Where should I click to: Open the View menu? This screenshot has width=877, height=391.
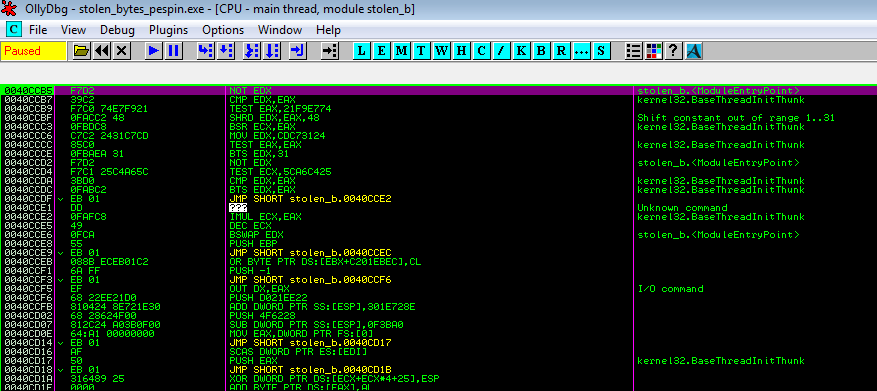pos(73,30)
